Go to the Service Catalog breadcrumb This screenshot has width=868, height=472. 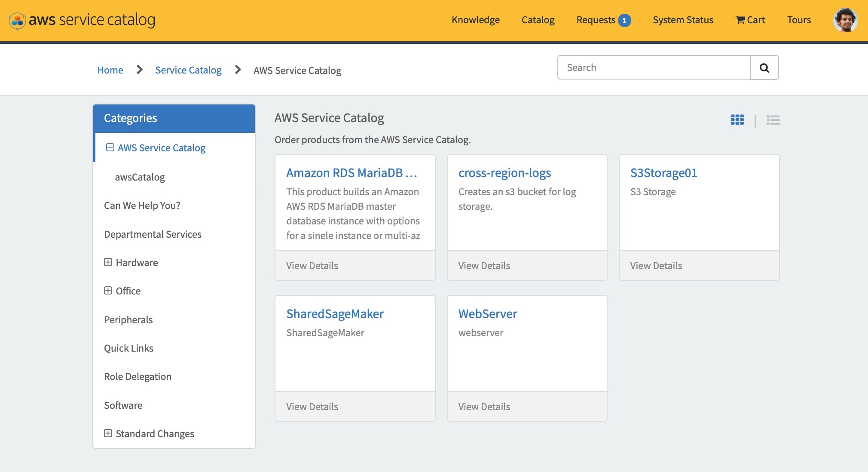pos(188,70)
